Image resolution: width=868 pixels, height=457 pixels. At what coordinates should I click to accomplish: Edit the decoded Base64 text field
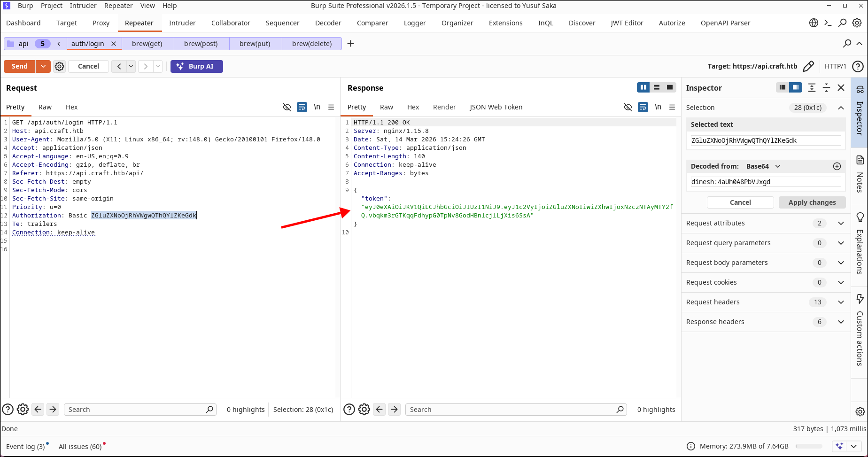pyautogui.click(x=766, y=182)
